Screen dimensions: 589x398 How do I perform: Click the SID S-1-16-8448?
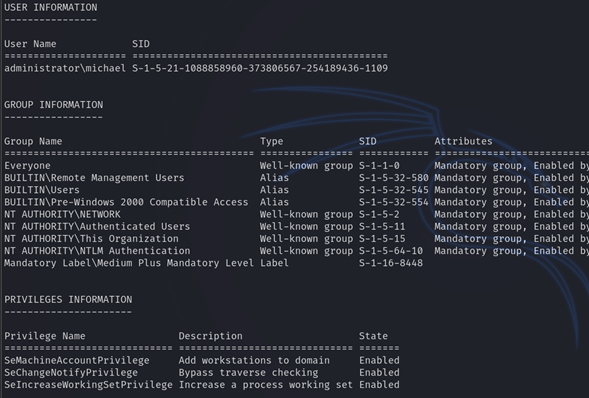tap(391, 263)
